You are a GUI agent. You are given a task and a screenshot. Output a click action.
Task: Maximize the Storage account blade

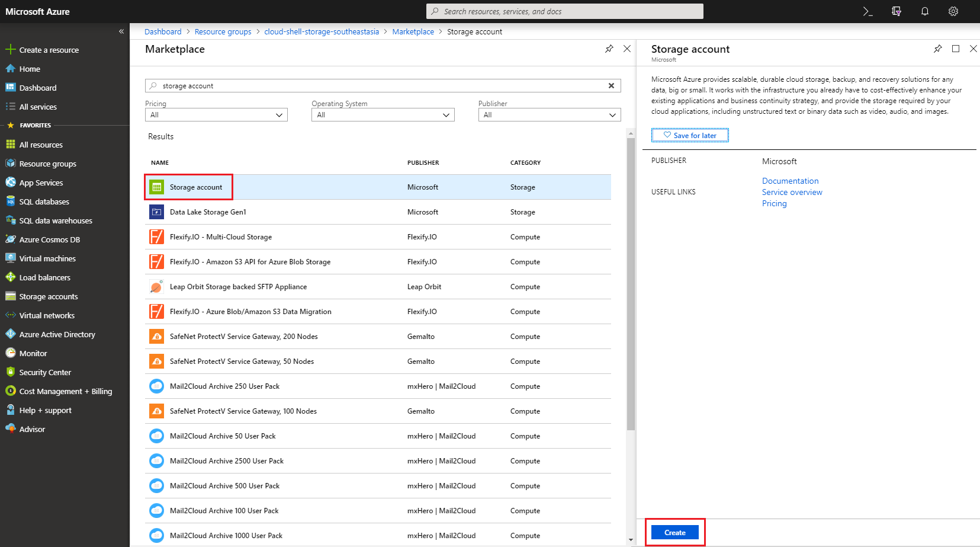(x=955, y=49)
